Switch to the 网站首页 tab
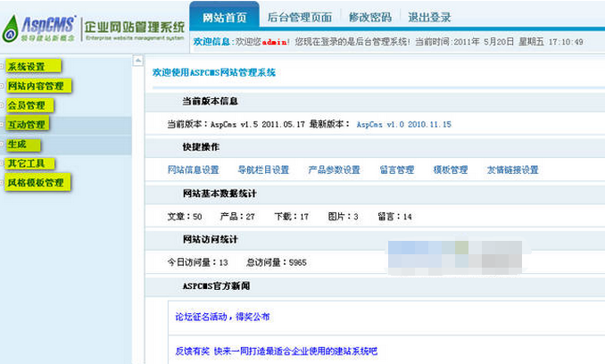This screenshot has height=364, width=605. 226,17
